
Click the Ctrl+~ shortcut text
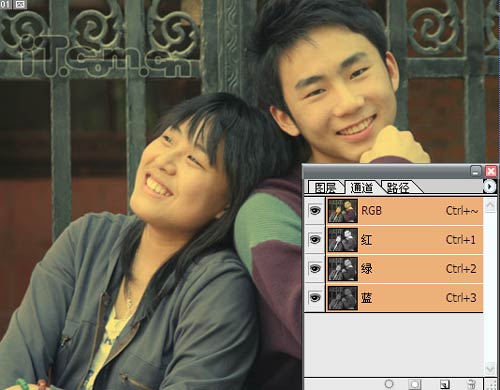click(x=462, y=211)
